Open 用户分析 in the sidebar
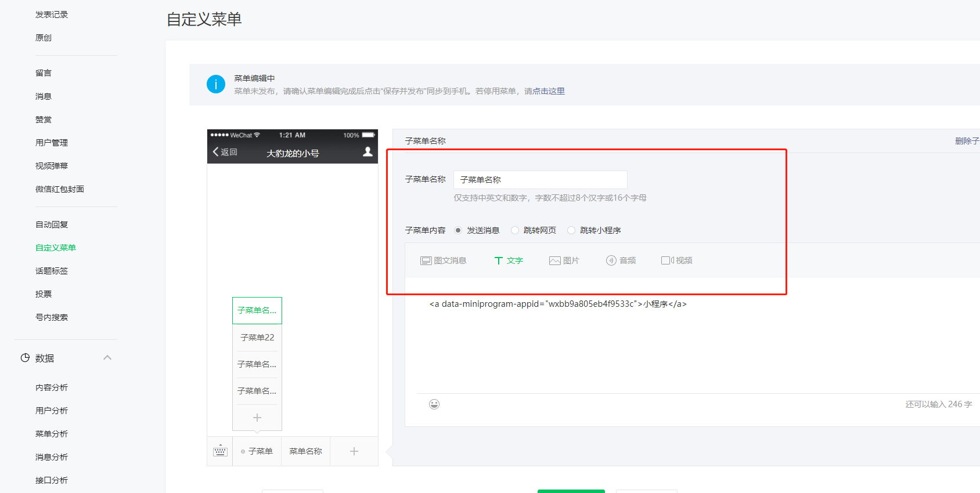This screenshot has width=980, height=493. pos(52,411)
